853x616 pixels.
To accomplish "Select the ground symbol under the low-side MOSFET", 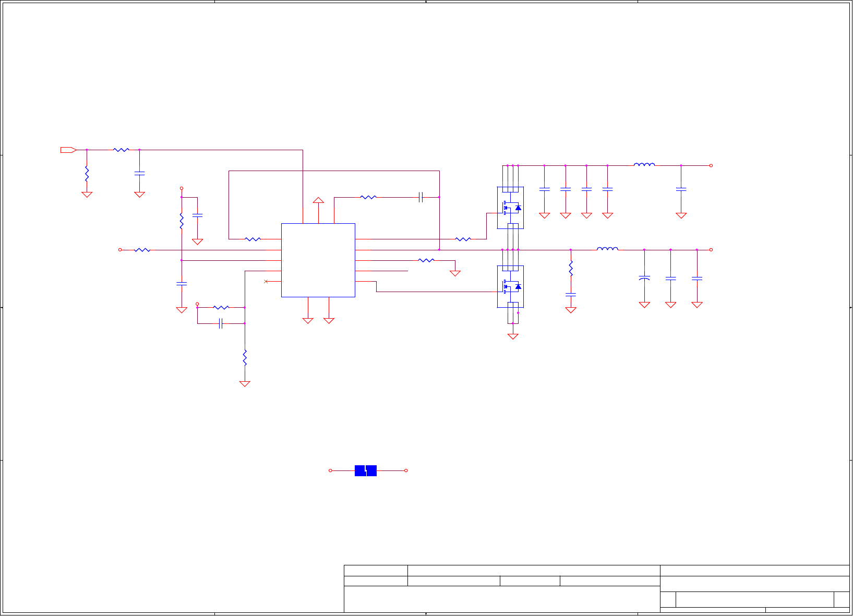I will [x=513, y=336].
